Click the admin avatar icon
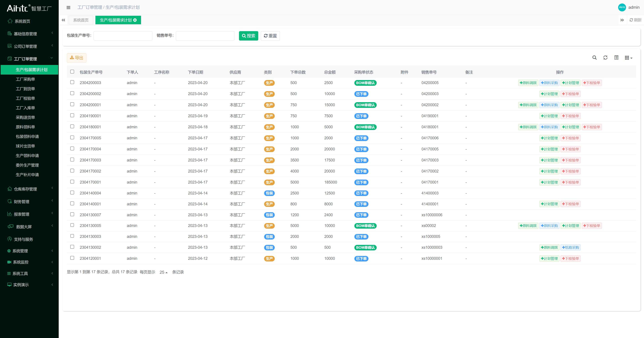The height and width of the screenshot is (338, 644). (x=622, y=7)
